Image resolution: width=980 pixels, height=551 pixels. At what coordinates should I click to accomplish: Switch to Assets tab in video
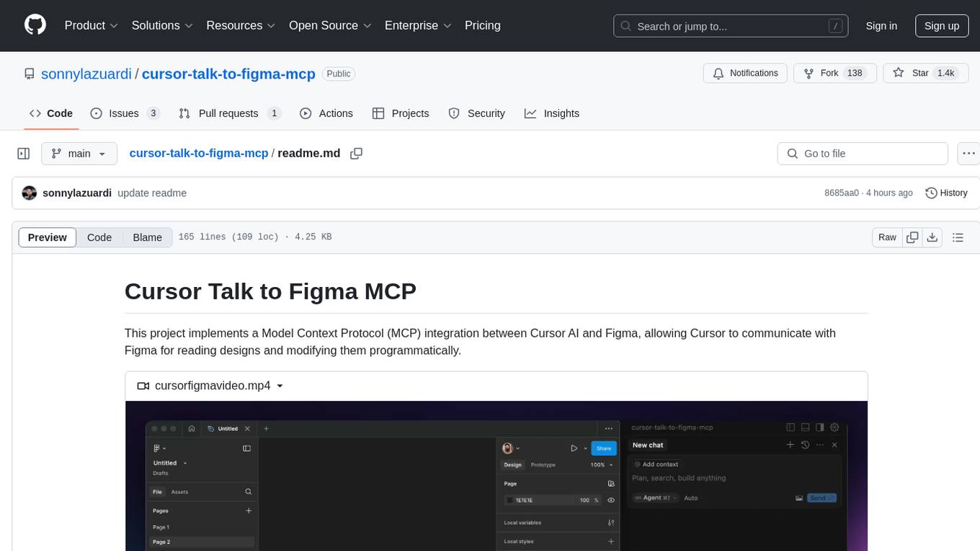(179, 492)
